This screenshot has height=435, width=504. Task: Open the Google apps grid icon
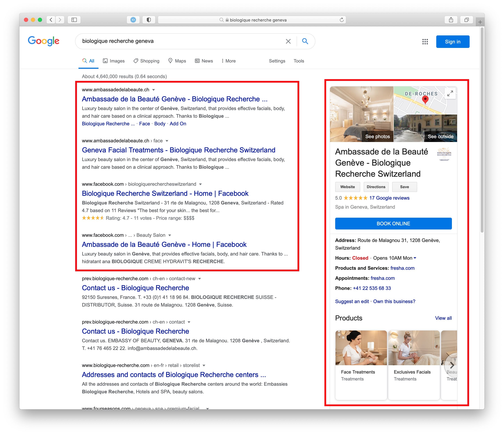coord(425,42)
